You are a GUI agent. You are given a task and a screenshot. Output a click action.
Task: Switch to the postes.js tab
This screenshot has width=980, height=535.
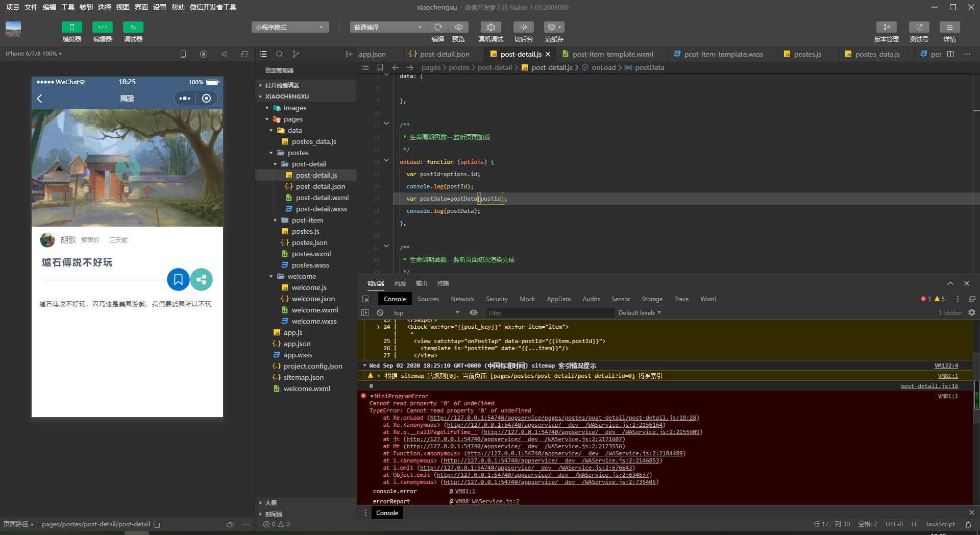click(x=807, y=54)
